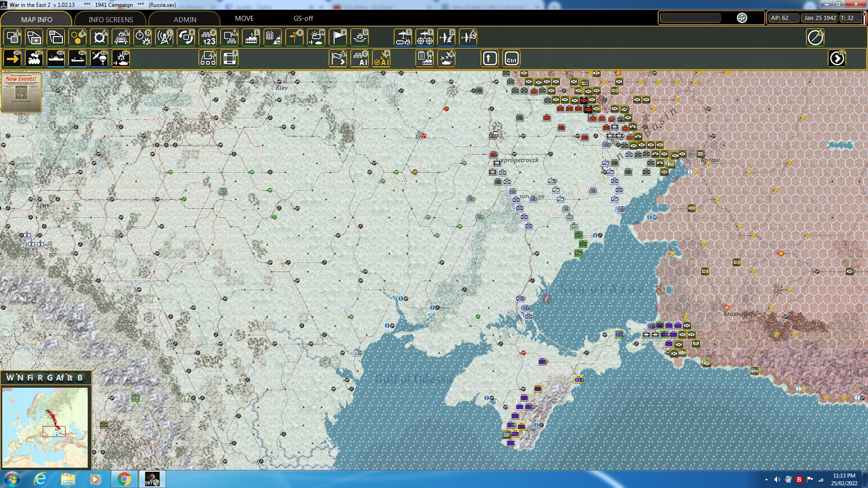
Task: Select air transport parachute mode (F9)
Action: [99, 59]
